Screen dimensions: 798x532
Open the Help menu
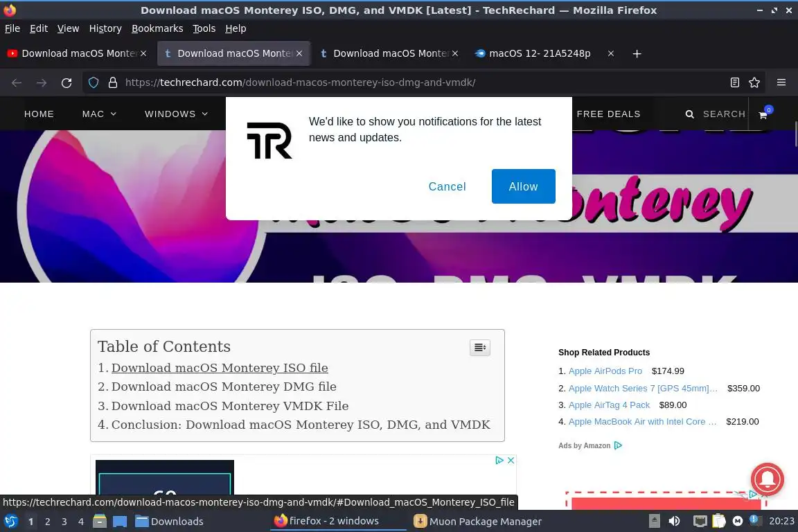(x=236, y=28)
